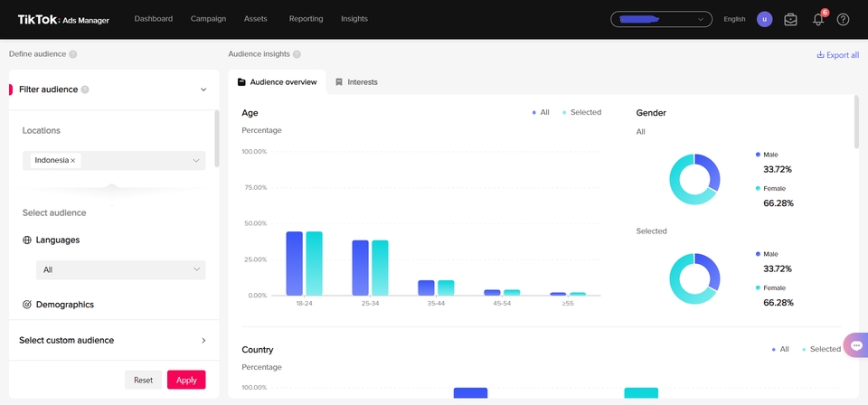Open the notifications bell
Viewport: 868px width, 405px height.
[818, 19]
